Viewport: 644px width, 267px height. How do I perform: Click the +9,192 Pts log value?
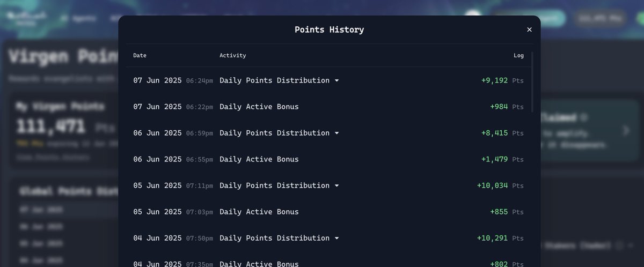[x=502, y=80]
